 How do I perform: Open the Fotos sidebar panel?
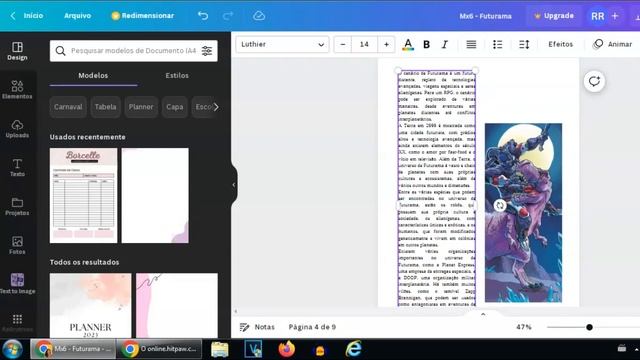click(17, 245)
